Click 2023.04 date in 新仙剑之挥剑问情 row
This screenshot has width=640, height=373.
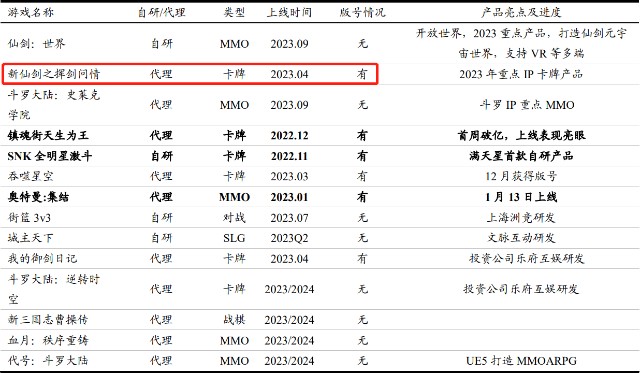coord(289,74)
